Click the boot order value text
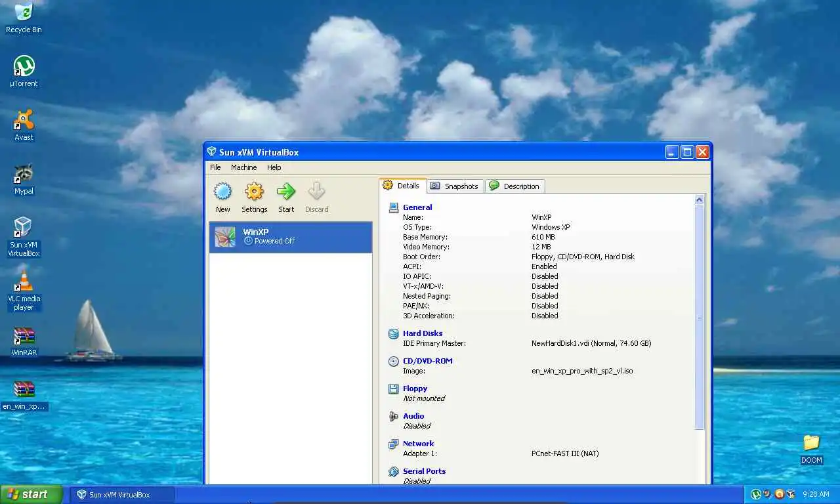Screen dimensions: 840x504 [x=583, y=257]
